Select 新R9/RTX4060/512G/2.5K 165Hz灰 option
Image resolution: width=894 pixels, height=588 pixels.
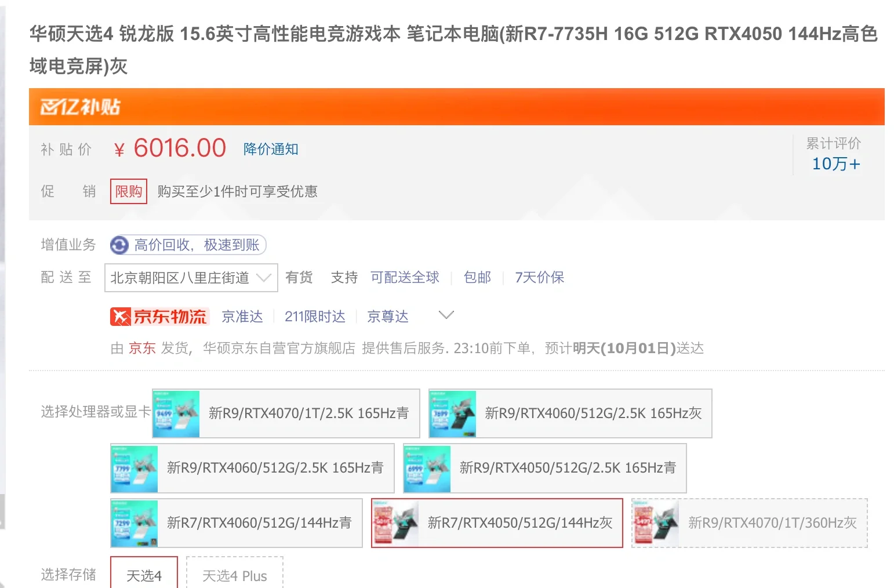coord(570,413)
